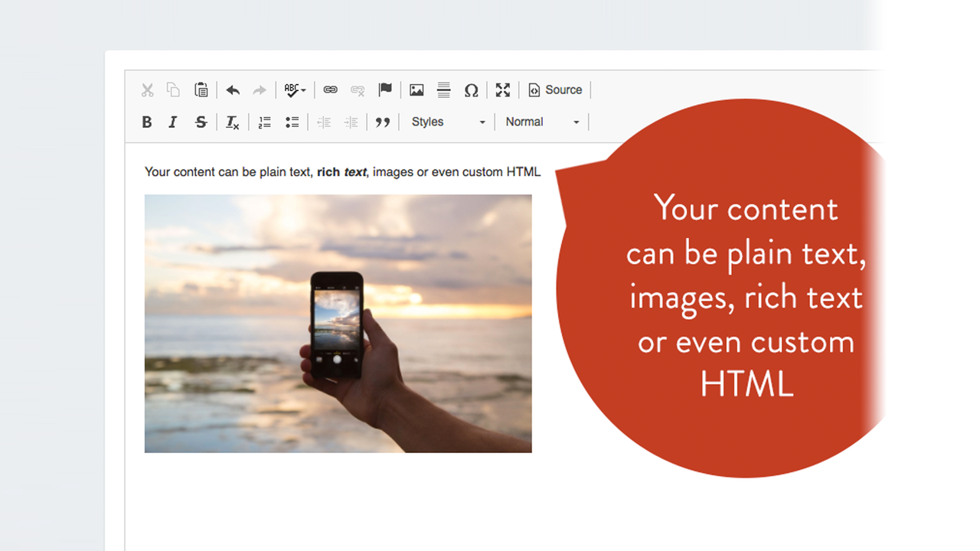Insert an image into the editor
The image size is (980, 551).
[416, 90]
